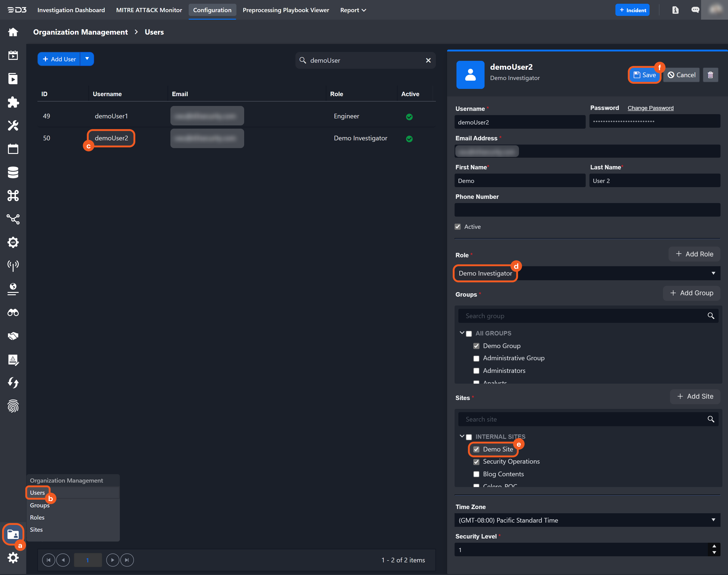Open the fingerprint icon in sidebar
Image resolution: width=728 pixels, height=575 pixels.
pos(13,406)
